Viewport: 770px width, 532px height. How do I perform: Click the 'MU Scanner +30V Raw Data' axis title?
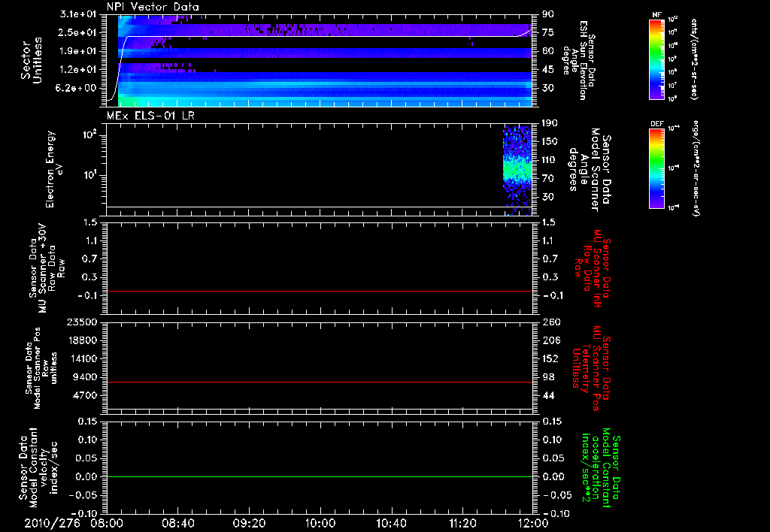(47, 268)
